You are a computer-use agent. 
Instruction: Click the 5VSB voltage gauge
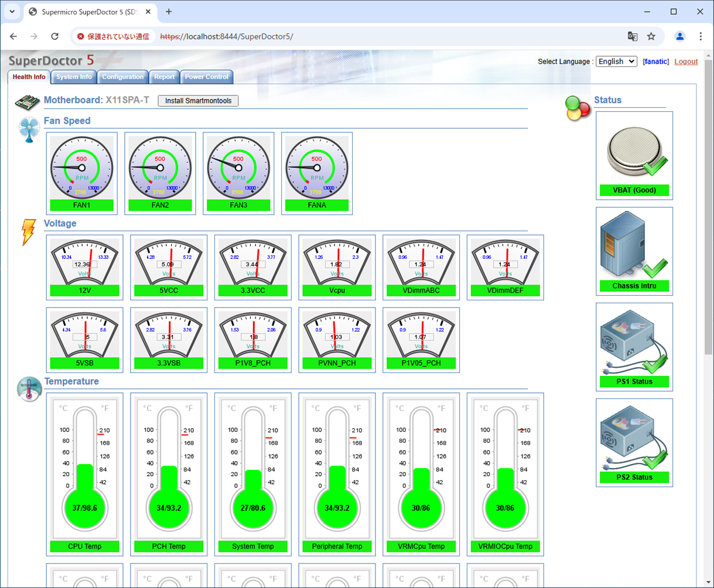(85, 340)
